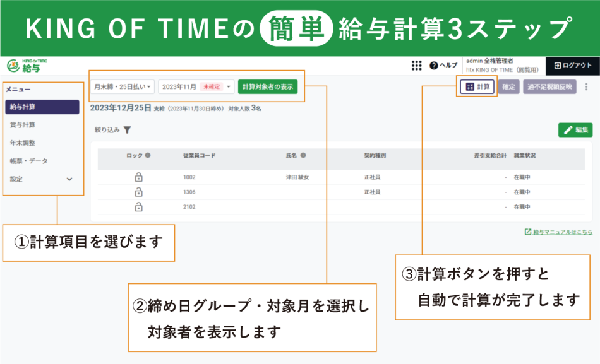This screenshot has height=364, width=600.
Task: Click the 編集 pencil edit button
Action: click(575, 130)
